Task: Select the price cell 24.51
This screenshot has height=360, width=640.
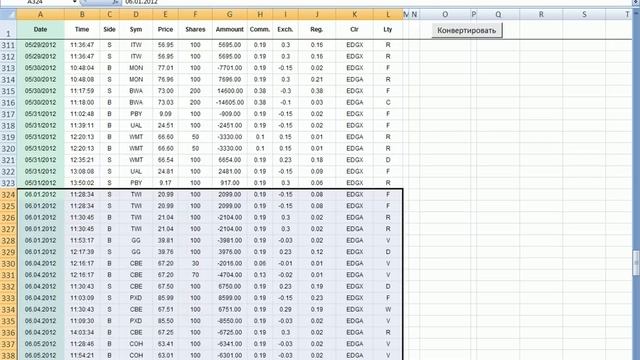Action: tap(165, 125)
